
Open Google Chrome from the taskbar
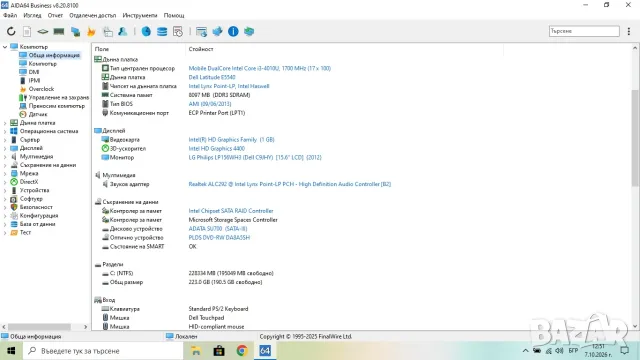click(x=242, y=351)
